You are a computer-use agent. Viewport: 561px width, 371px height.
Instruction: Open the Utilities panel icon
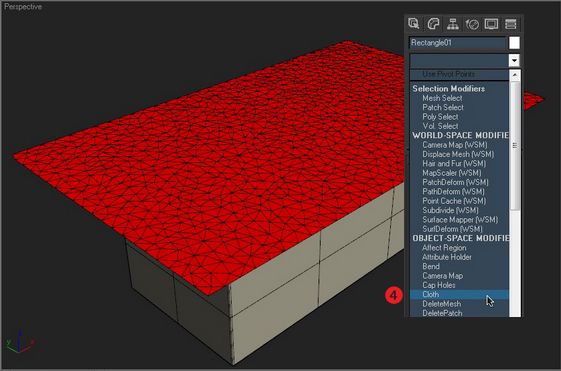(x=511, y=24)
